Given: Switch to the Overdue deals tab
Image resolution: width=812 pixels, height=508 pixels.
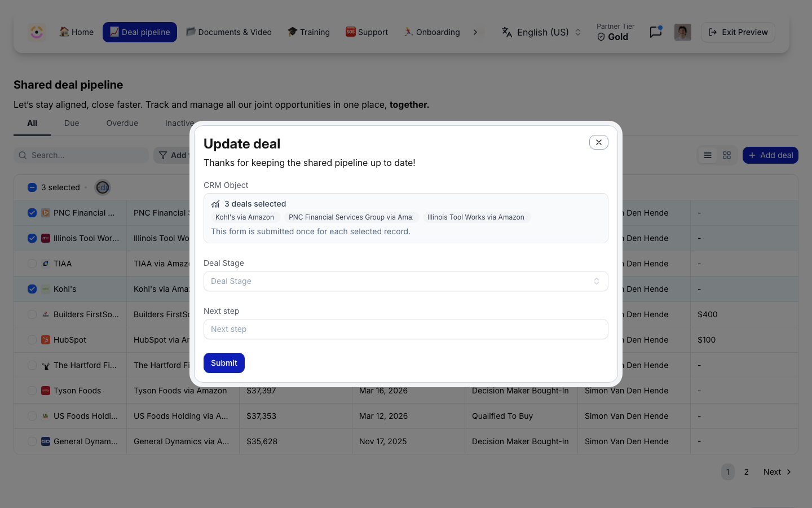Looking at the screenshot, I should coord(122,123).
